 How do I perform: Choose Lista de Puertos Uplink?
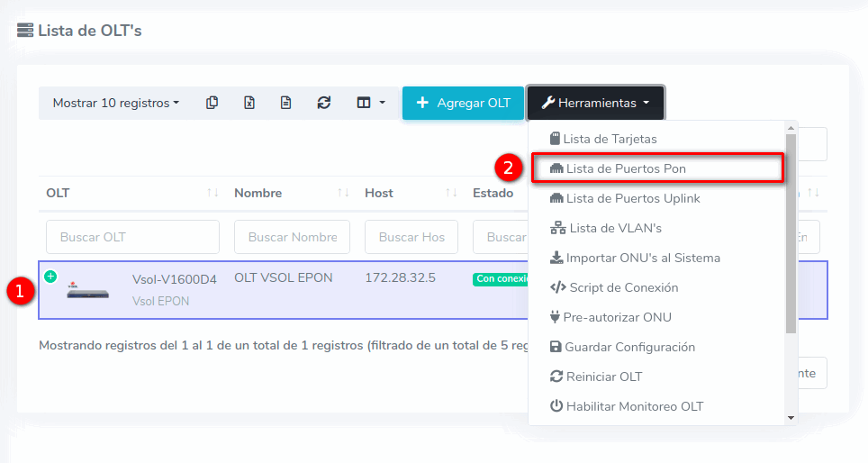coord(632,198)
